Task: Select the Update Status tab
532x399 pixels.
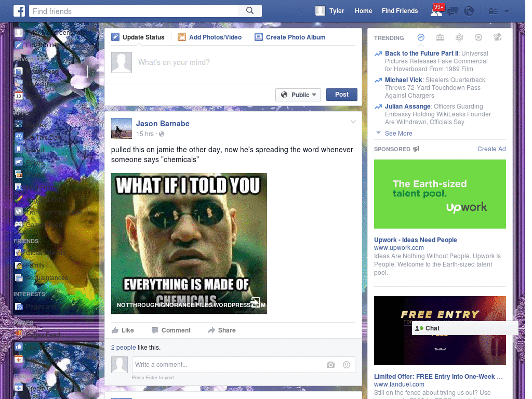Action: click(138, 37)
